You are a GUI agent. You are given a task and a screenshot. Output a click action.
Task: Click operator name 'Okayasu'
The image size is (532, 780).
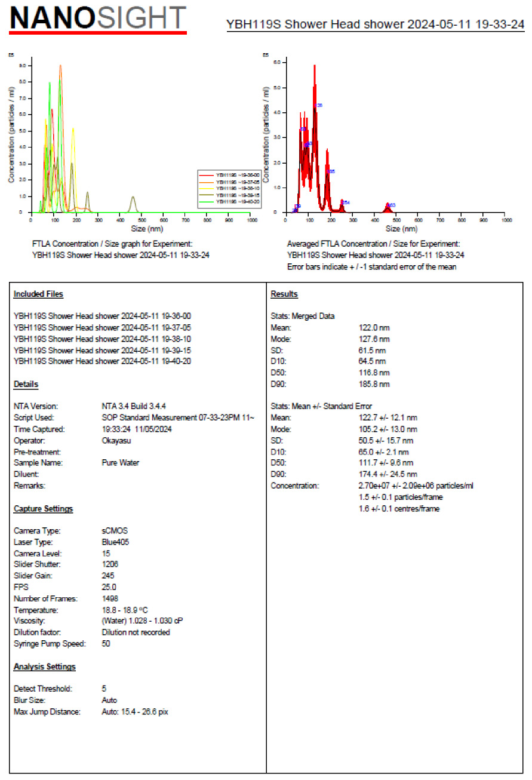115,440
